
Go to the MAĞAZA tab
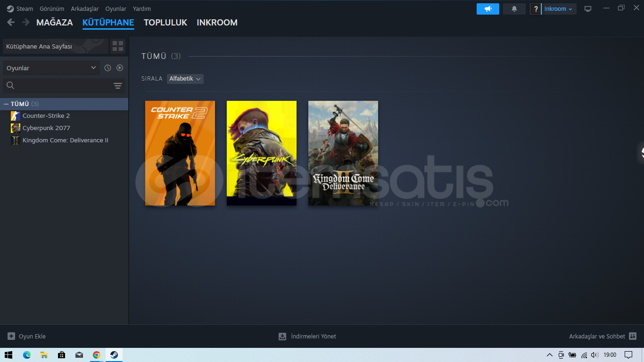click(55, 22)
